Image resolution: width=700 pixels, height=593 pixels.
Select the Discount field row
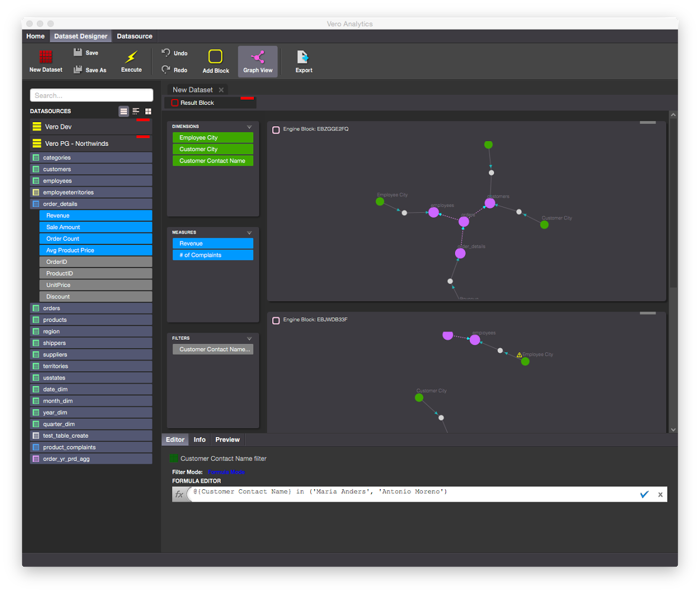click(96, 296)
